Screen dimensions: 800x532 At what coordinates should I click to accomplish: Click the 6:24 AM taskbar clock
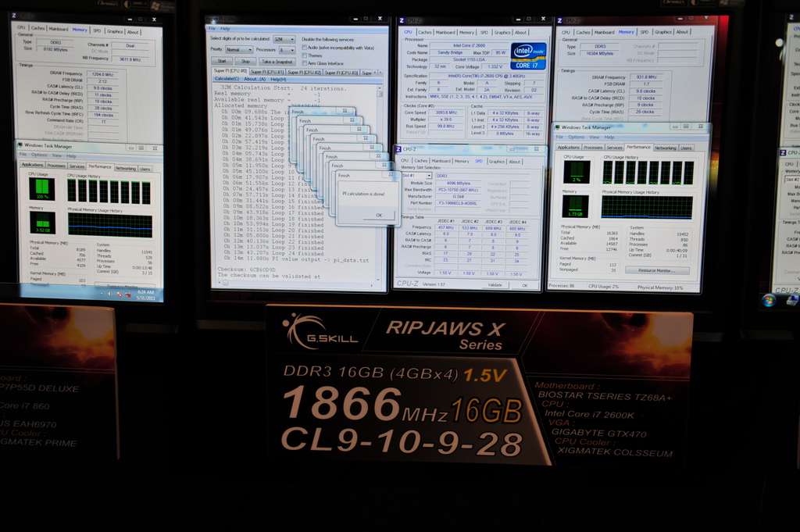(146, 295)
